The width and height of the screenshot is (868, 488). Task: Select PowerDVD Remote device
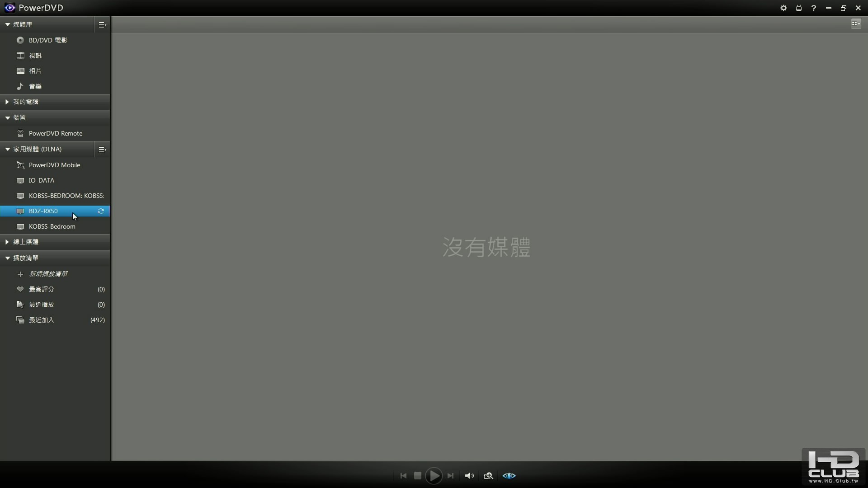pos(55,133)
